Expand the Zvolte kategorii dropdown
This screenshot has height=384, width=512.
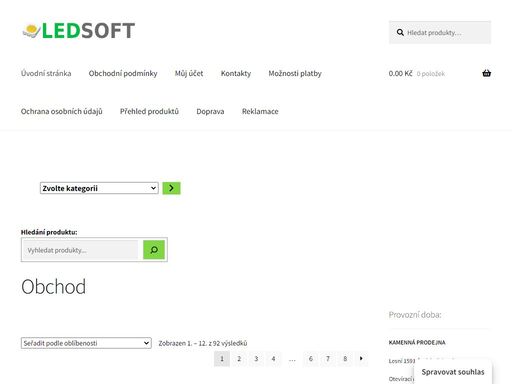[99, 188]
